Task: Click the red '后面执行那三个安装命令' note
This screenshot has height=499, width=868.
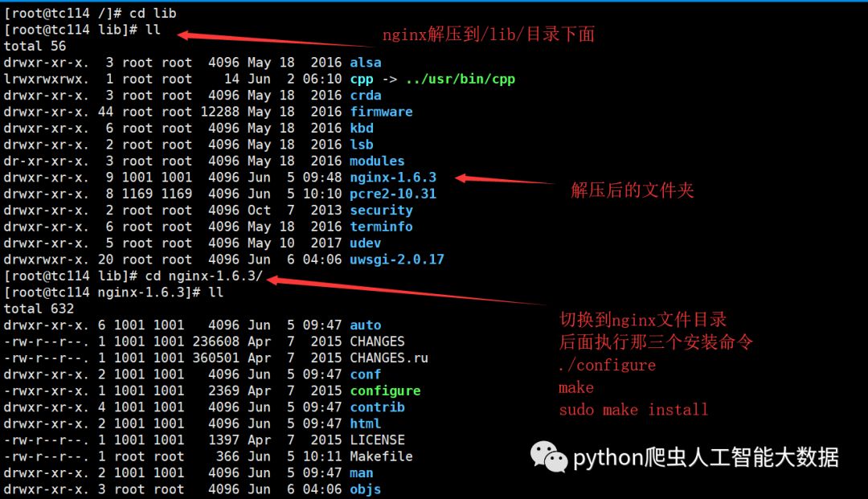Action: (656, 342)
